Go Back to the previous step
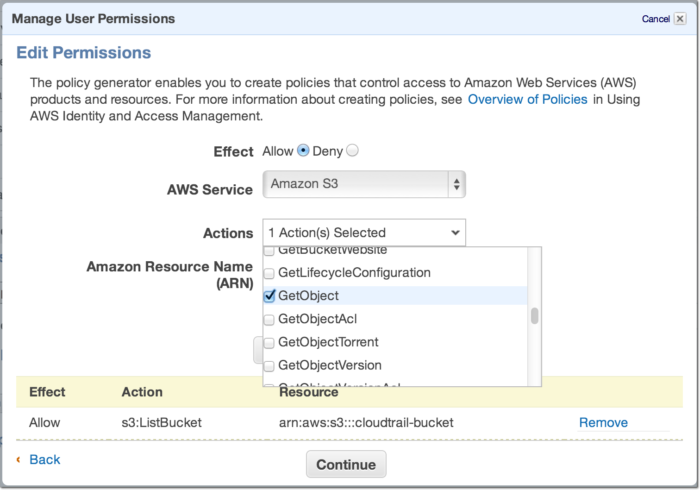The height and width of the screenshot is (490, 700). (x=44, y=459)
